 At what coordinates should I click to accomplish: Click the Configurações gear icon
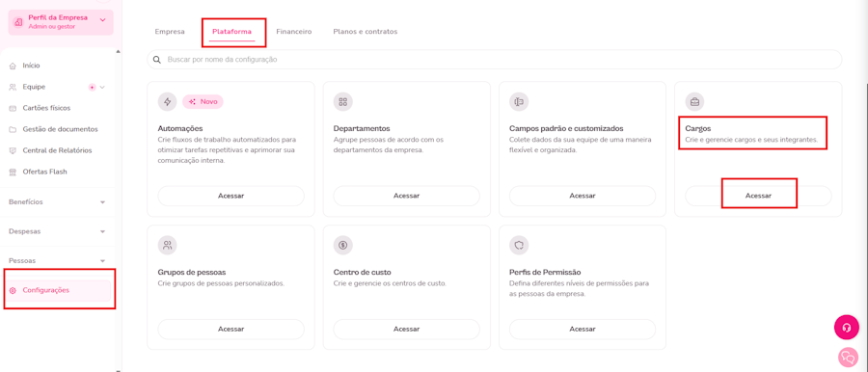click(13, 291)
